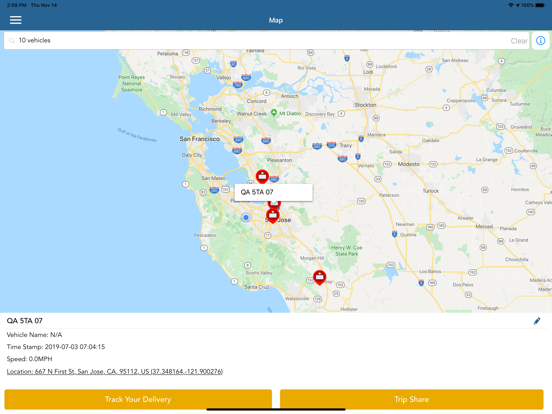The width and height of the screenshot is (552, 414).
Task: Click the Map title in header
Action: [276, 20]
